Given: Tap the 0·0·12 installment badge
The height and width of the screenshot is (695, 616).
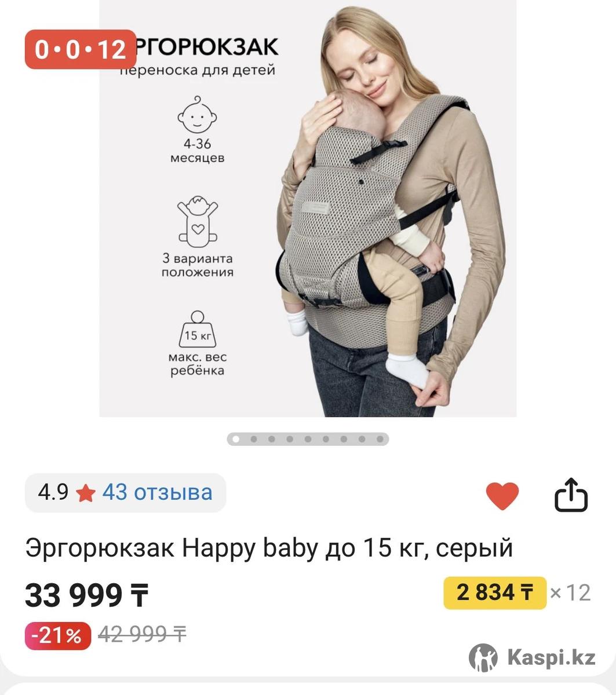Looking at the screenshot, I should (81, 49).
